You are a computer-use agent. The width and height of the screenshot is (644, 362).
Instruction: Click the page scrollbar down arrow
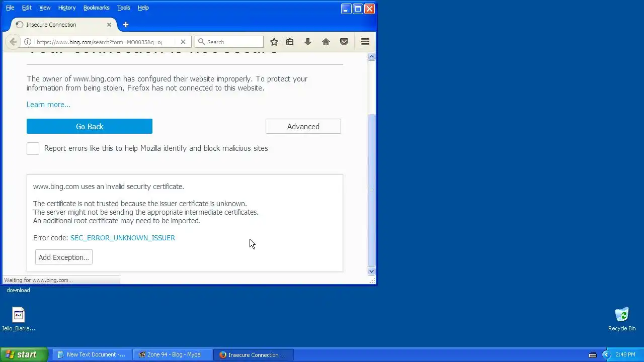(x=372, y=271)
